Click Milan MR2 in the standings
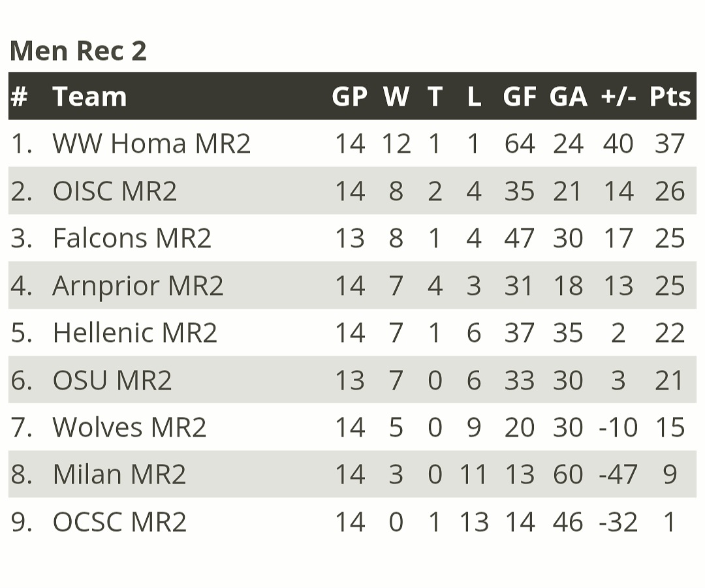Image resolution: width=705 pixels, height=588 pixels. pos(119,474)
